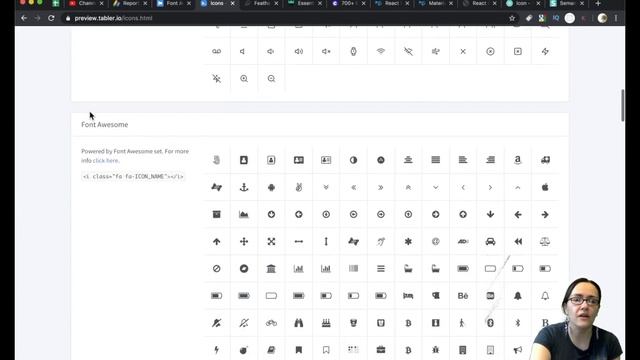Choose the x-circle icon
Image resolution: width=640 pixels, height=360 pixels.
tap(490, 51)
